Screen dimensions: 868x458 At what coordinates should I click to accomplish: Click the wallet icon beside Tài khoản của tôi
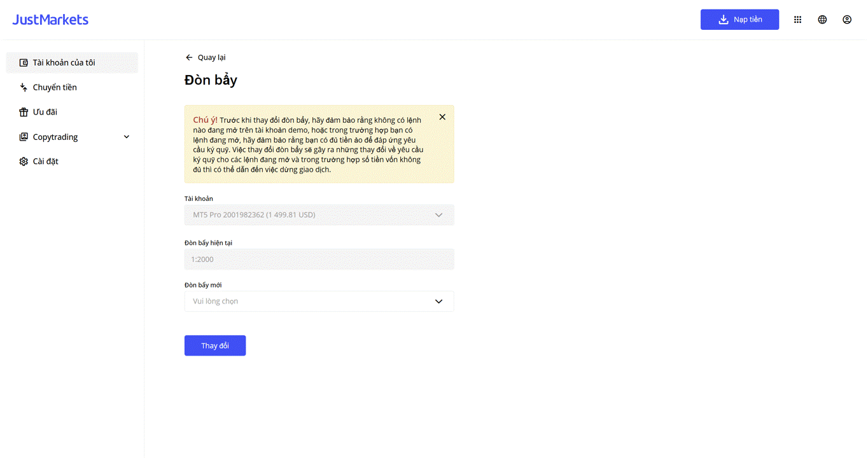coord(24,62)
